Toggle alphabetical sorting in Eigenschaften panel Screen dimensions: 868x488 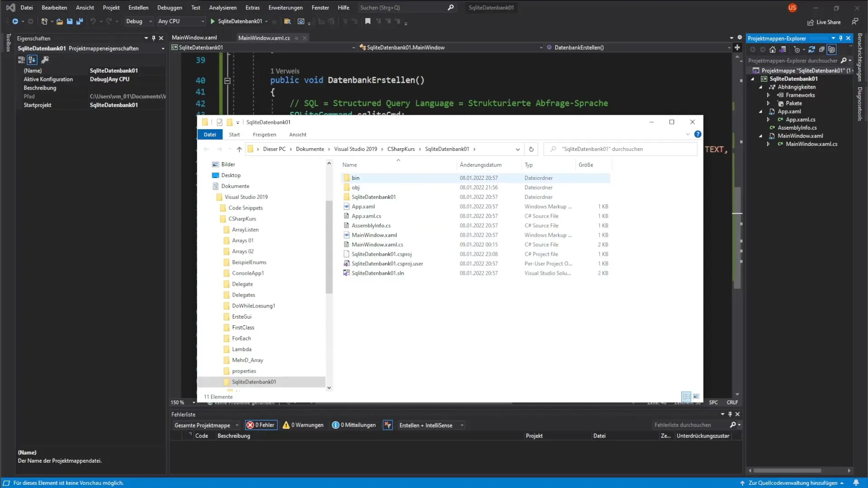[32, 60]
